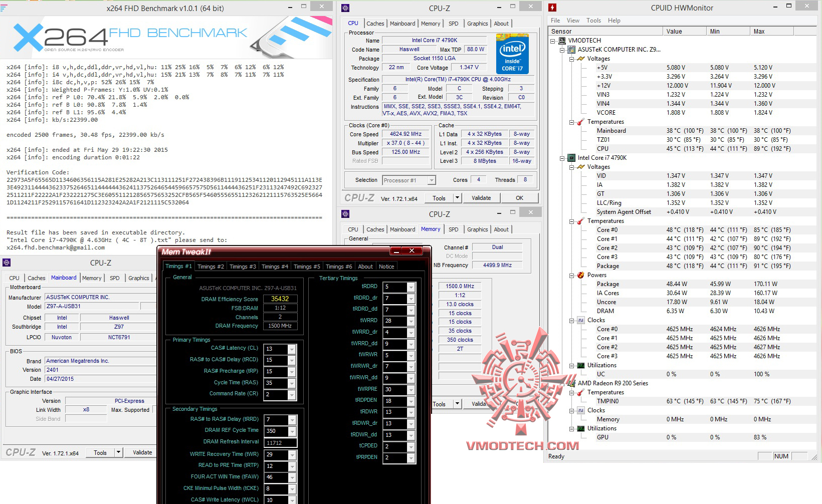Click the CPU-Z title icon in the Memory tab window

[345, 214]
